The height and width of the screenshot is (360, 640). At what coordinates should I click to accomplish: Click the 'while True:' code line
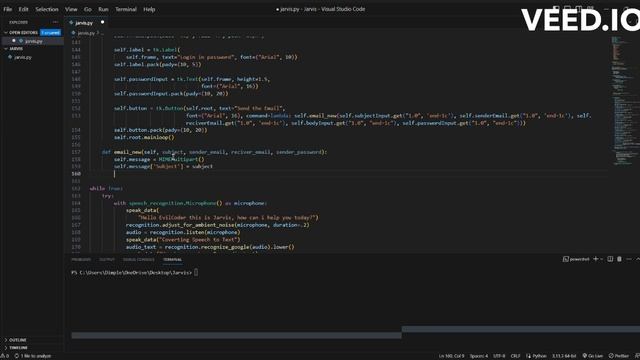coord(106,188)
